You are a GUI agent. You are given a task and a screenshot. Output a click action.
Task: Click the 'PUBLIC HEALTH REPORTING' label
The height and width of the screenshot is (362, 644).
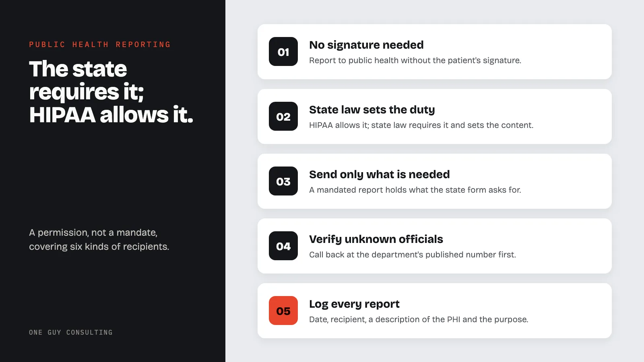[x=100, y=45]
